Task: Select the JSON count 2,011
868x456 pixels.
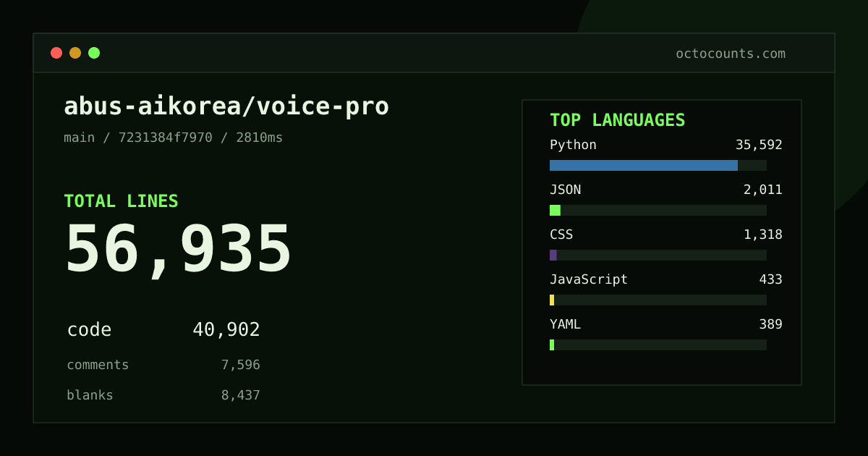Action: click(x=763, y=190)
